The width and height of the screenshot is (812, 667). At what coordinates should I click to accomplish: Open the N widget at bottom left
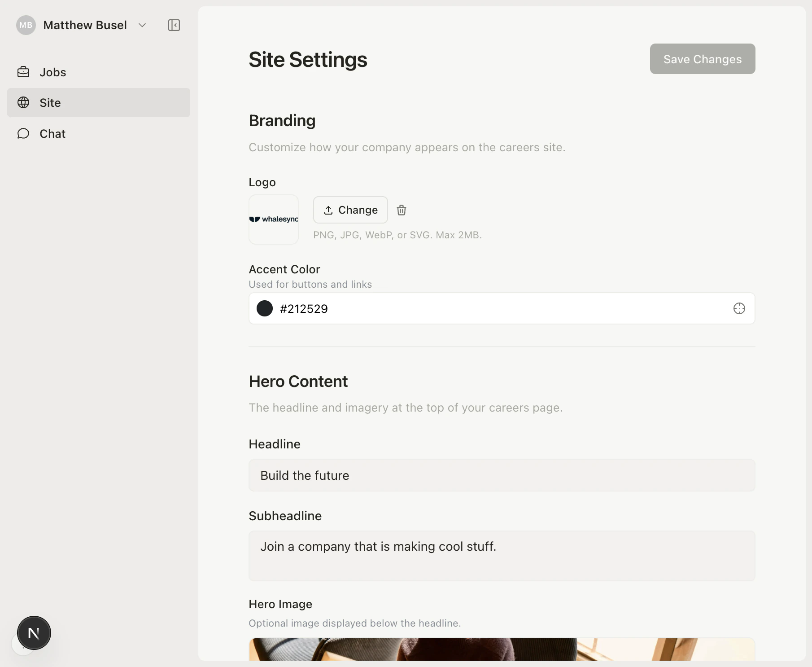34,633
